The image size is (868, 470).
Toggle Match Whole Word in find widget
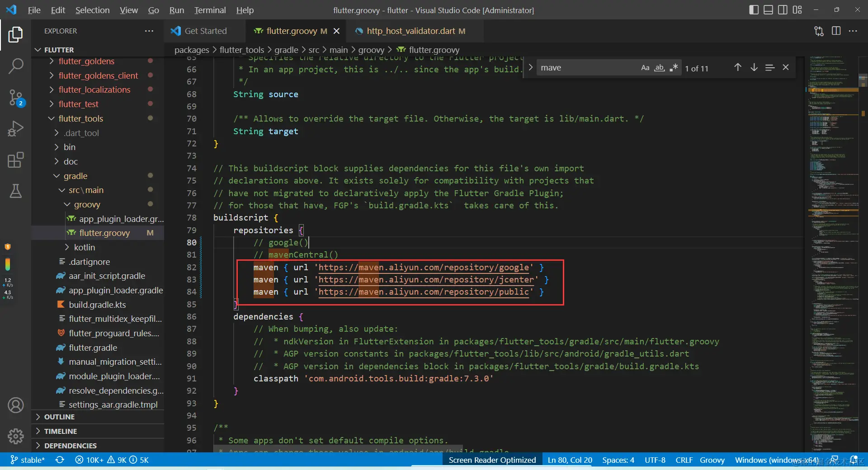pos(660,68)
